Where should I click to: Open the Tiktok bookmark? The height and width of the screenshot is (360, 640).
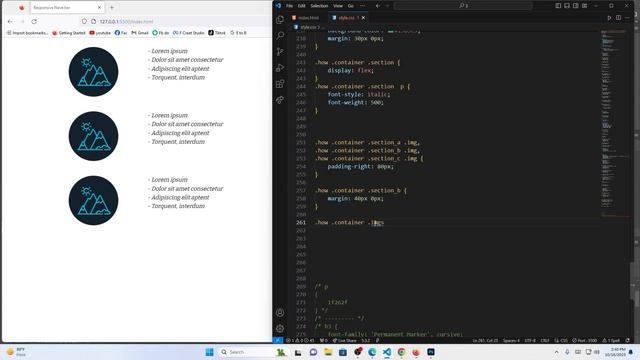pyautogui.click(x=217, y=33)
